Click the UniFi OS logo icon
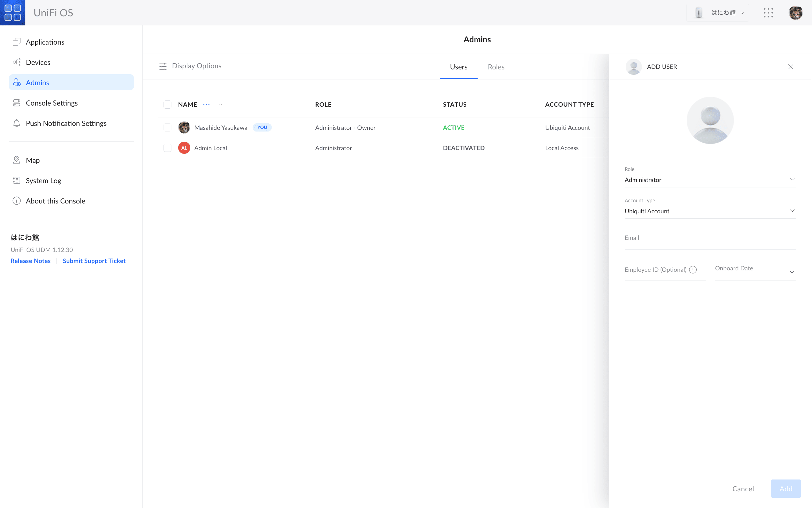Screen dimensions: 812x508 coord(13,13)
